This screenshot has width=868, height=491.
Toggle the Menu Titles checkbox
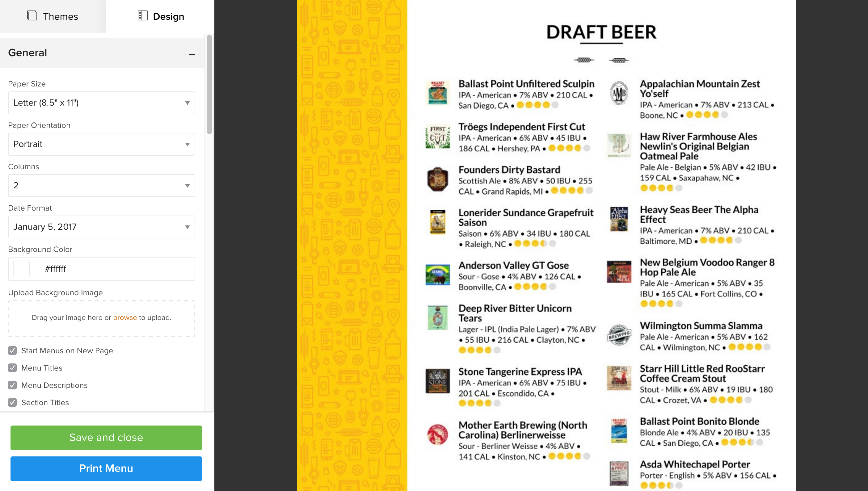(13, 368)
